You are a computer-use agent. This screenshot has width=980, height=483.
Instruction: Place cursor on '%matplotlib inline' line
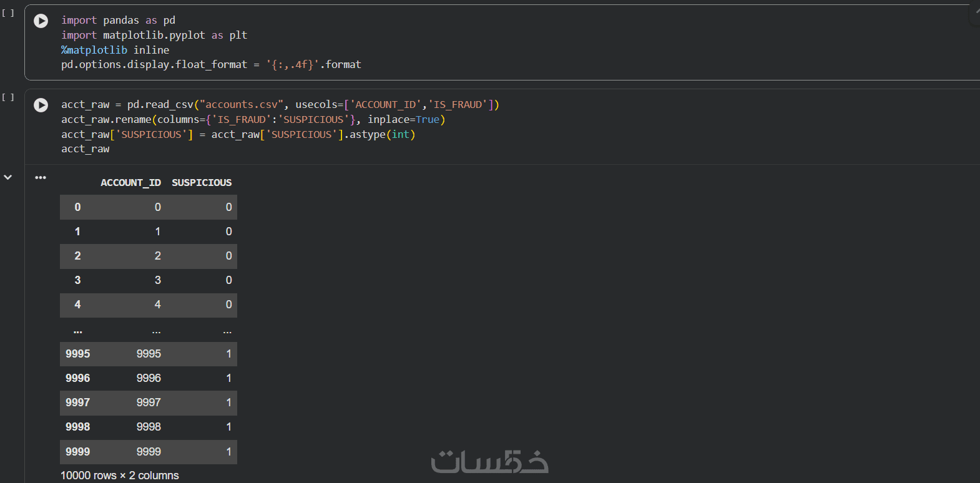115,50
